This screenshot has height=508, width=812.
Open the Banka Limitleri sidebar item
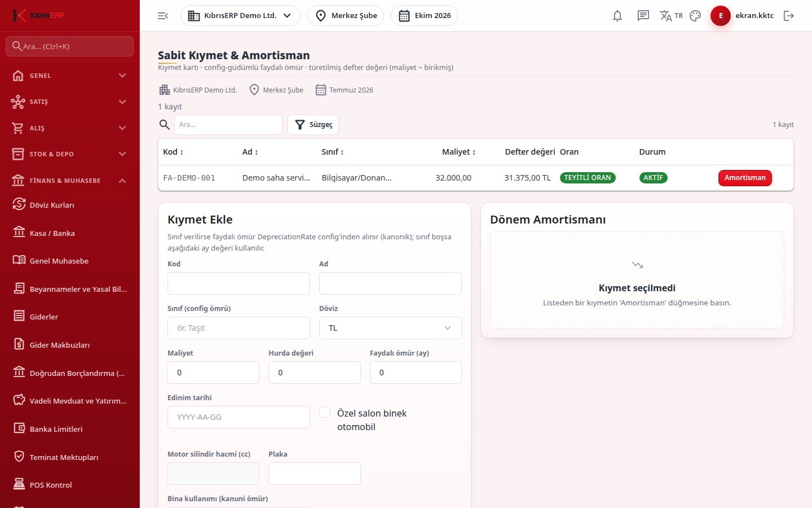(70, 429)
